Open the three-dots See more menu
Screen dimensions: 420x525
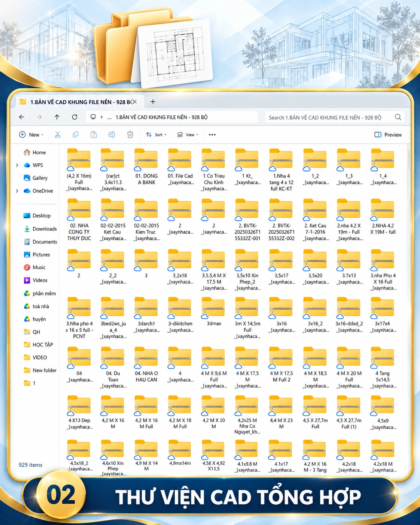[212, 135]
